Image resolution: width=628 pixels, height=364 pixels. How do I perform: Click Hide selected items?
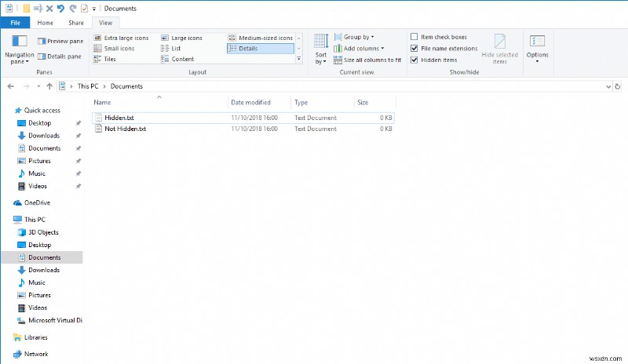click(499, 49)
